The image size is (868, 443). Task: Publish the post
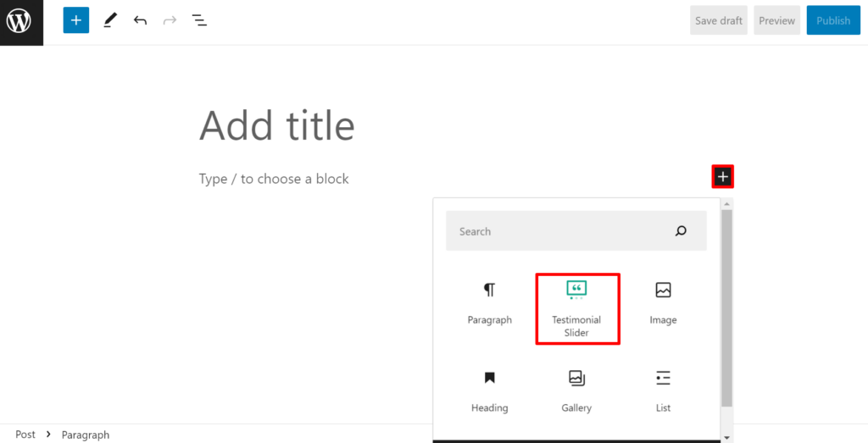point(832,21)
